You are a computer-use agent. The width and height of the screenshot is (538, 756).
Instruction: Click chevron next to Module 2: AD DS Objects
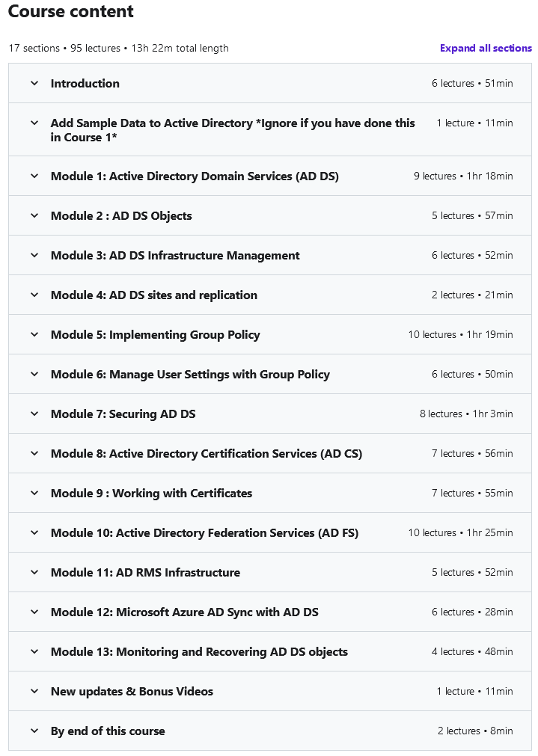click(x=34, y=215)
